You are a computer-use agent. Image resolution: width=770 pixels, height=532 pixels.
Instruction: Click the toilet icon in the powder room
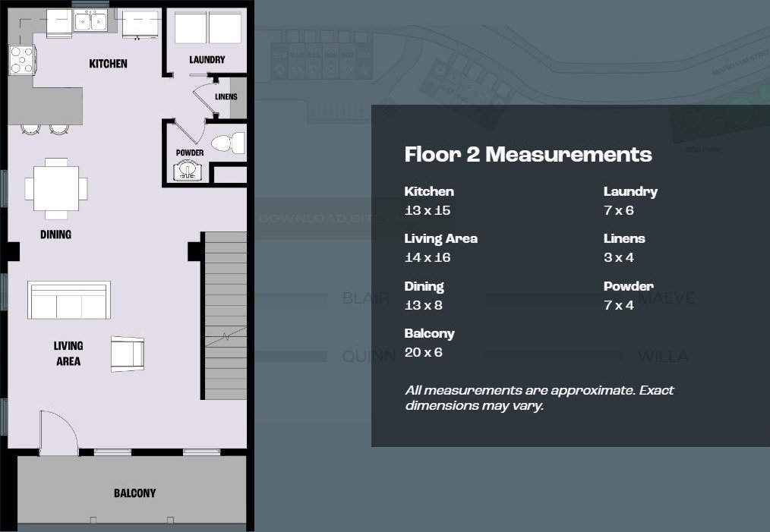229,143
